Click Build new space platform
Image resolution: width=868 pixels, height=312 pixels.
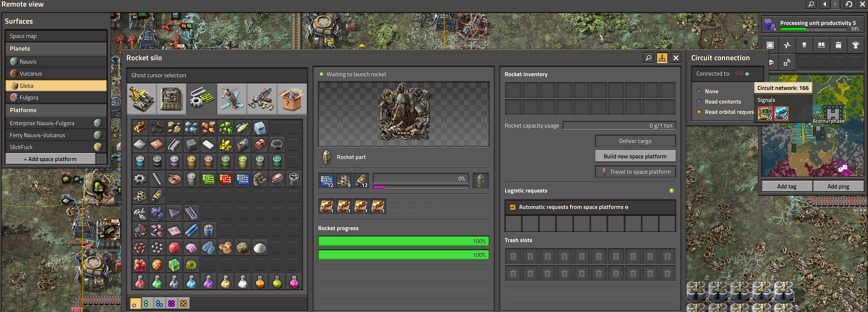635,156
